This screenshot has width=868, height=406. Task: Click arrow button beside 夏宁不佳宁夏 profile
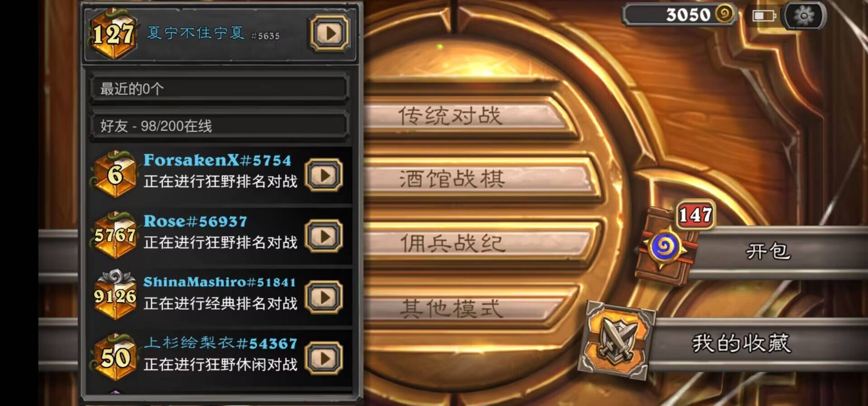[330, 33]
